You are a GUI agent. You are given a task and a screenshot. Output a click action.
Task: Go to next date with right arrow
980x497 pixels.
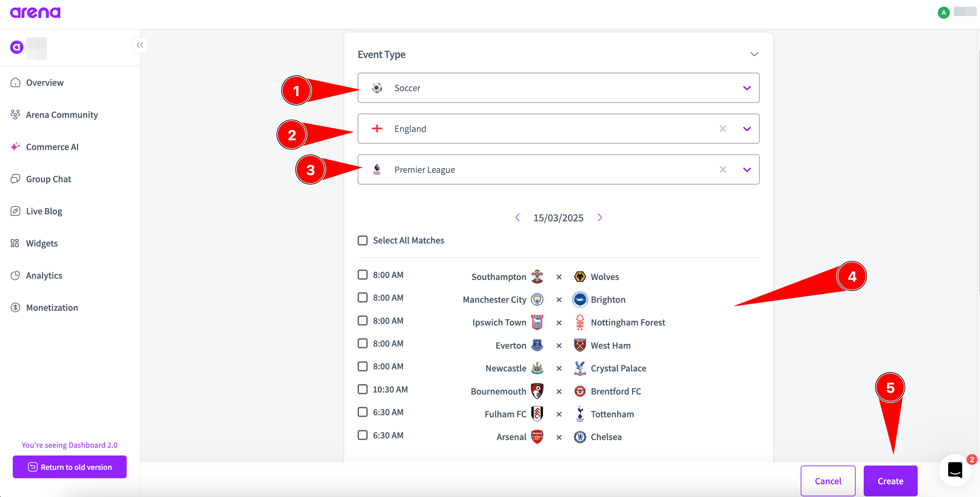[600, 217]
